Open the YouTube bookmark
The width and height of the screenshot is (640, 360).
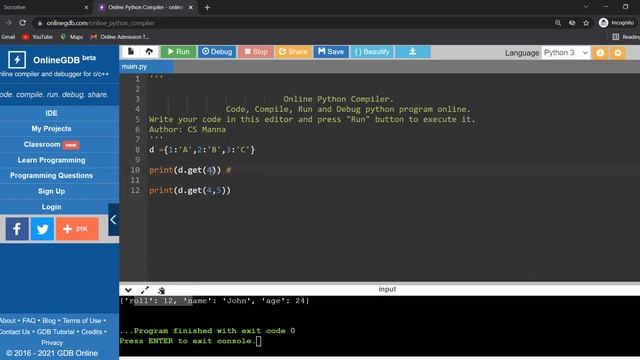(x=38, y=37)
